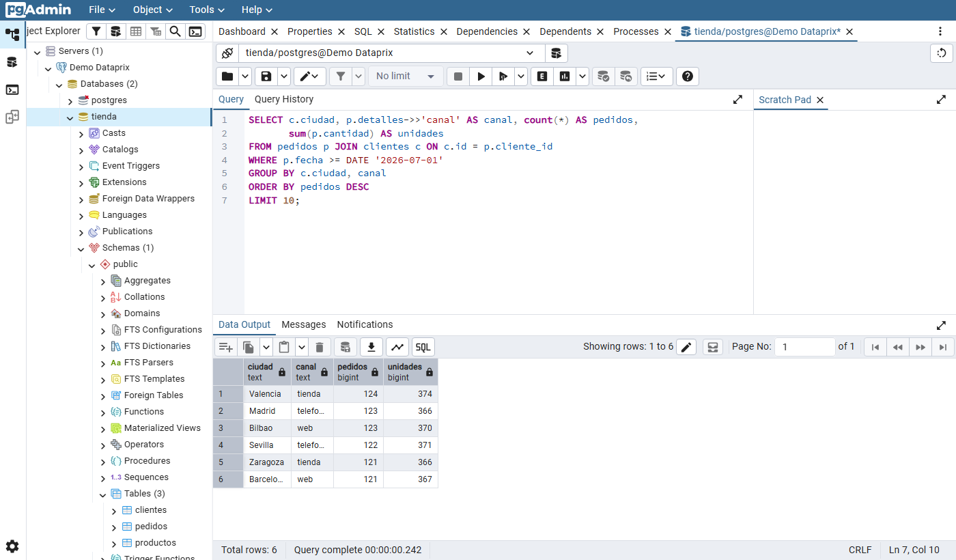The image size is (956, 560).
Task: Open the PSQL Tool from the Object Explorer toolbar
Action: coord(195,31)
